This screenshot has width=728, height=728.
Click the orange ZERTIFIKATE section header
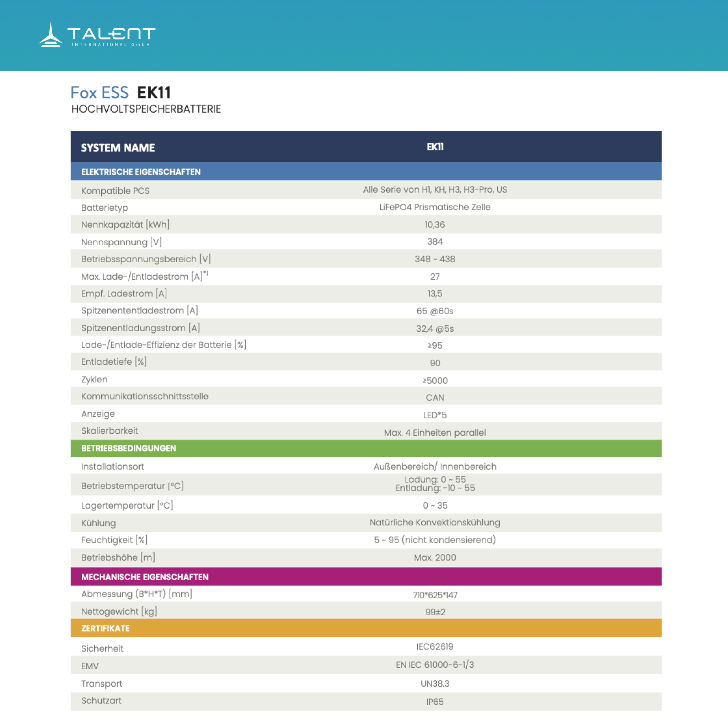coord(105,628)
